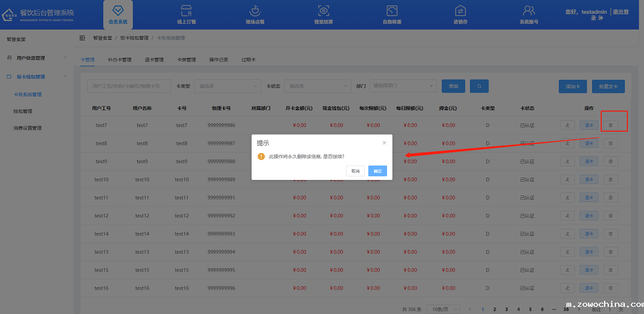Open the 卡类型 dropdown filter
The height and width of the screenshot is (314, 644).
click(228, 86)
